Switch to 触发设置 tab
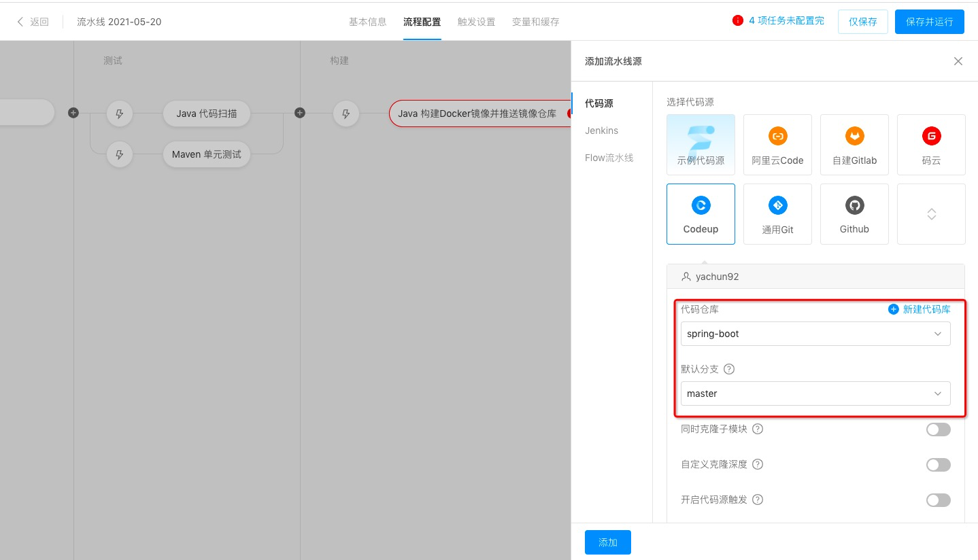Image resolution: width=978 pixels, height=560 pixels. click(476, 22)
